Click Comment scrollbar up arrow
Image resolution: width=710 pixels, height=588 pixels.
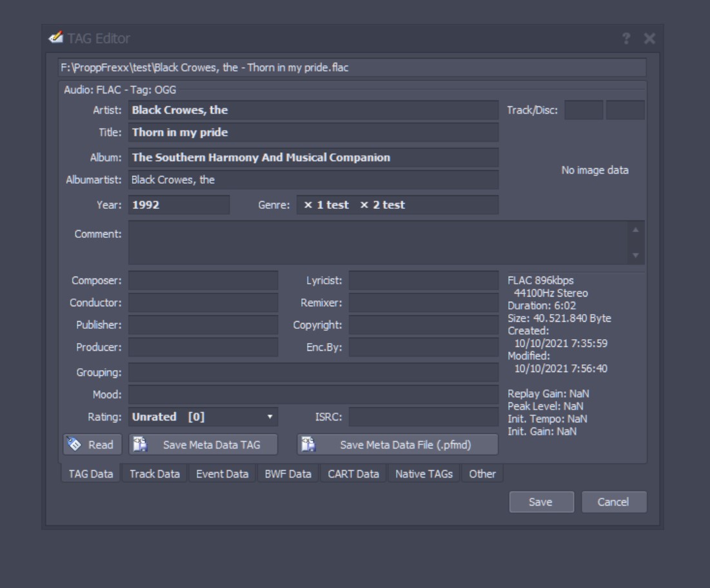coord(636,230)
